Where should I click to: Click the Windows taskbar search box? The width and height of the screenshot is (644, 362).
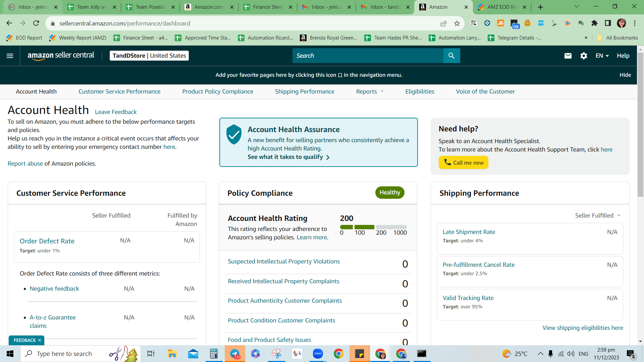[80, 354]
